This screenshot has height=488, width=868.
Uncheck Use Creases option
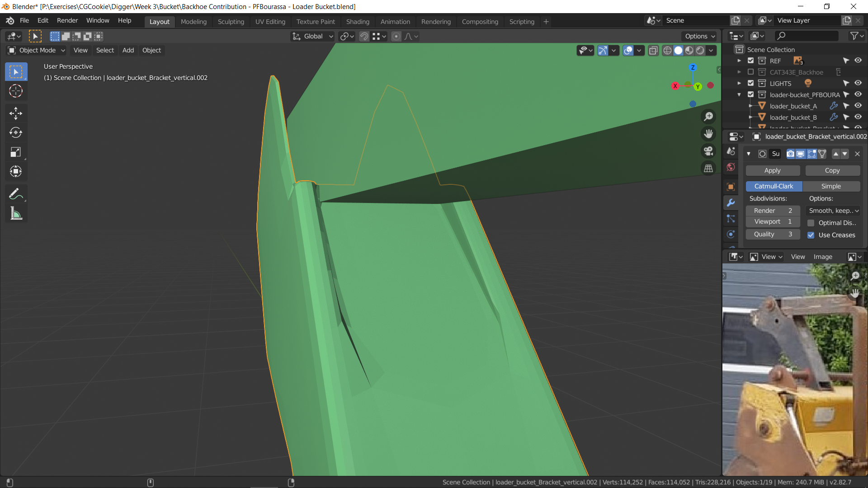point(811,235)
